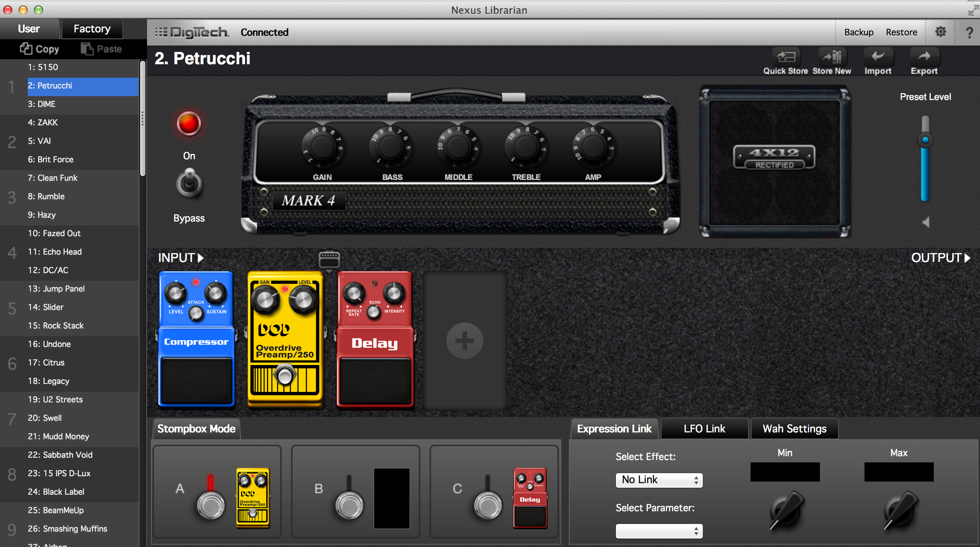Image resolution: width=980 pixels, height=547 pixels.
Task: Select the Stompbox Mode tab
Action: coord(196,429)
